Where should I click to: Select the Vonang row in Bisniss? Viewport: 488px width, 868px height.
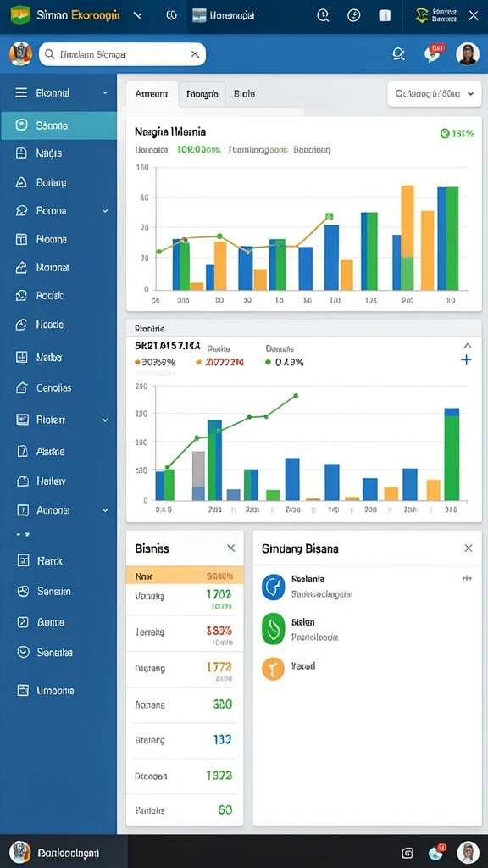click(185, 599)
